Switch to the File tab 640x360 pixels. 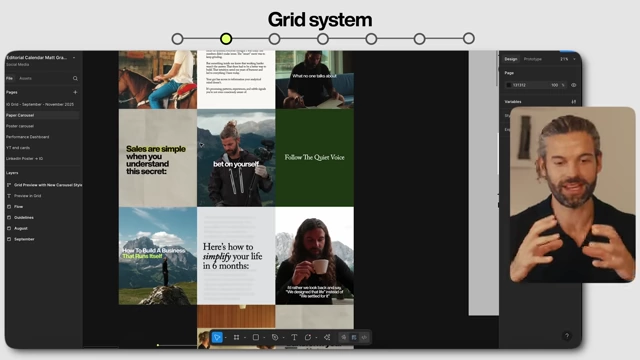9,78
